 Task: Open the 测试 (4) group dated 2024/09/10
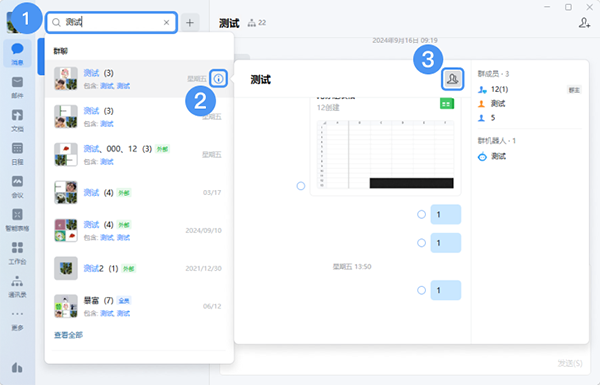click(139, 230)
